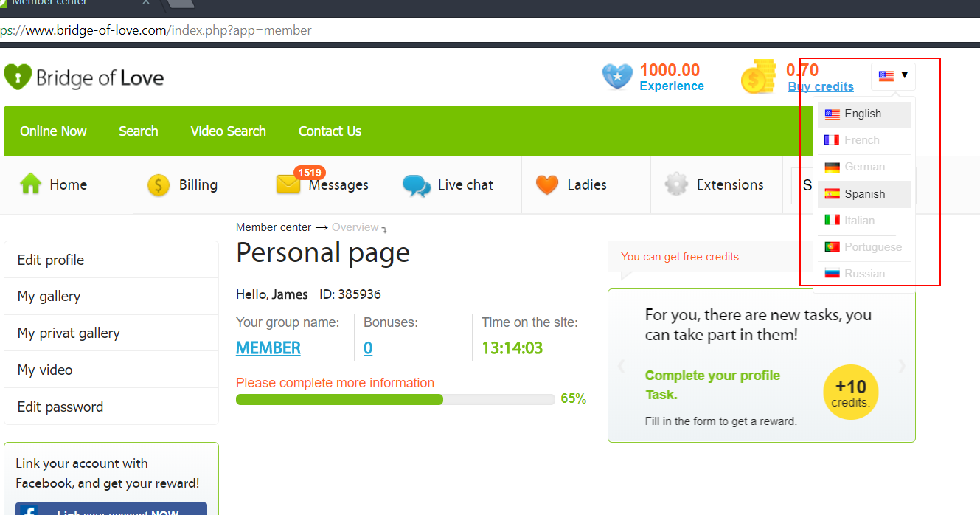Viewport: 980px width, 515px height.
Task: Click the gear icon for Extensions
Action: click(x=676, y=184)
